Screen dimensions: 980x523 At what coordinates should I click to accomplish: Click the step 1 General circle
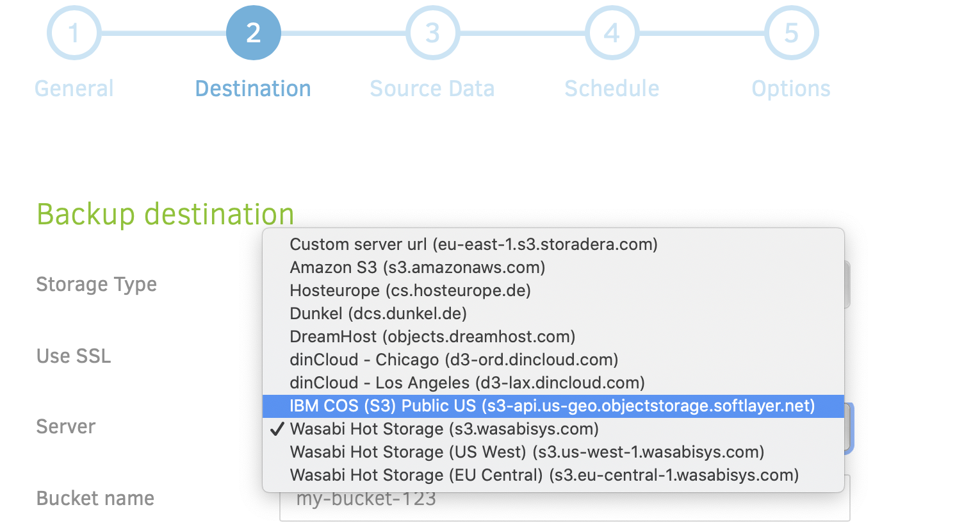(x=74, y=33)
